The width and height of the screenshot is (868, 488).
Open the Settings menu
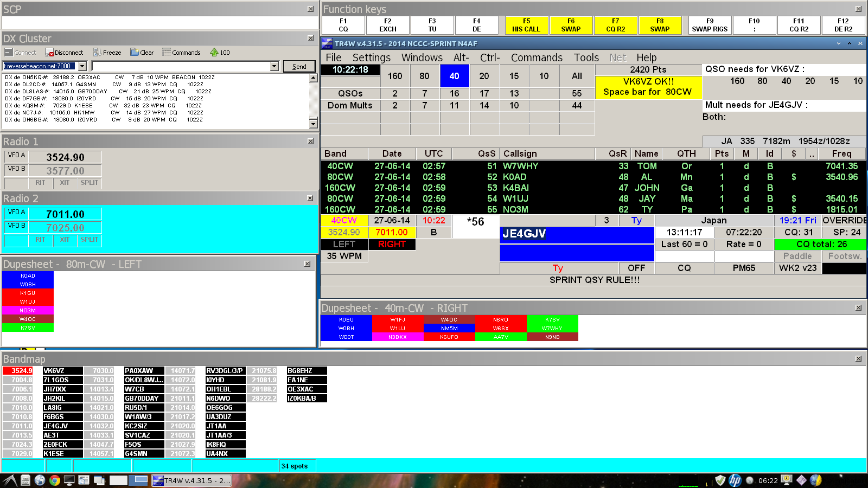[x=372, y=57]
